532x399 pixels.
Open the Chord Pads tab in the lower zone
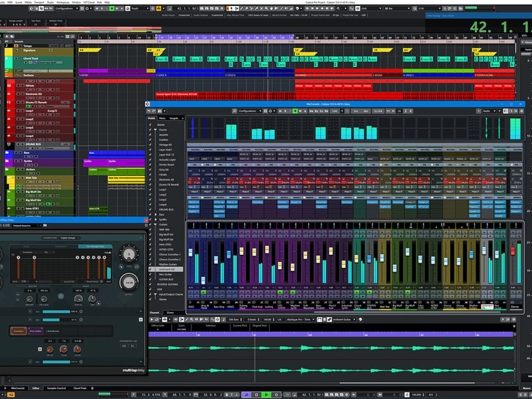coord(80,388)
